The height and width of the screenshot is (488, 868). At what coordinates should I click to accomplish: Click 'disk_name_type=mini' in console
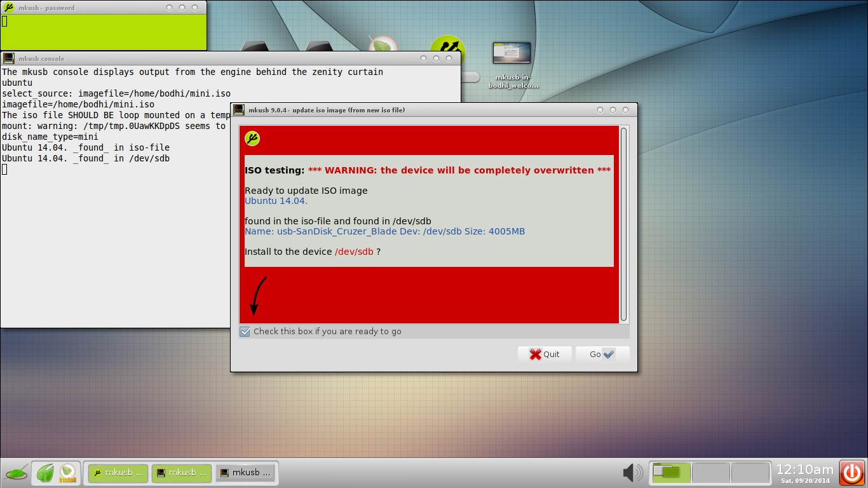pos(50,137)
